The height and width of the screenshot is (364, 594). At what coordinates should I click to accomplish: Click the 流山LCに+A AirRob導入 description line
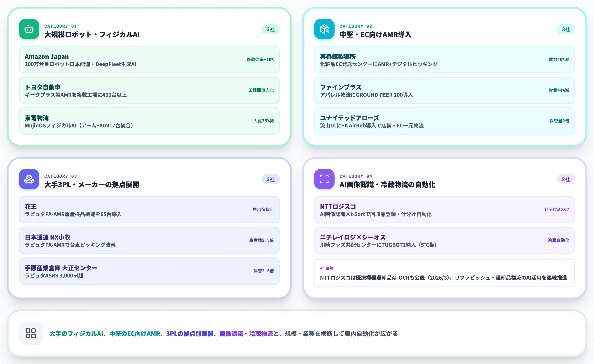(x=372, y=126)
